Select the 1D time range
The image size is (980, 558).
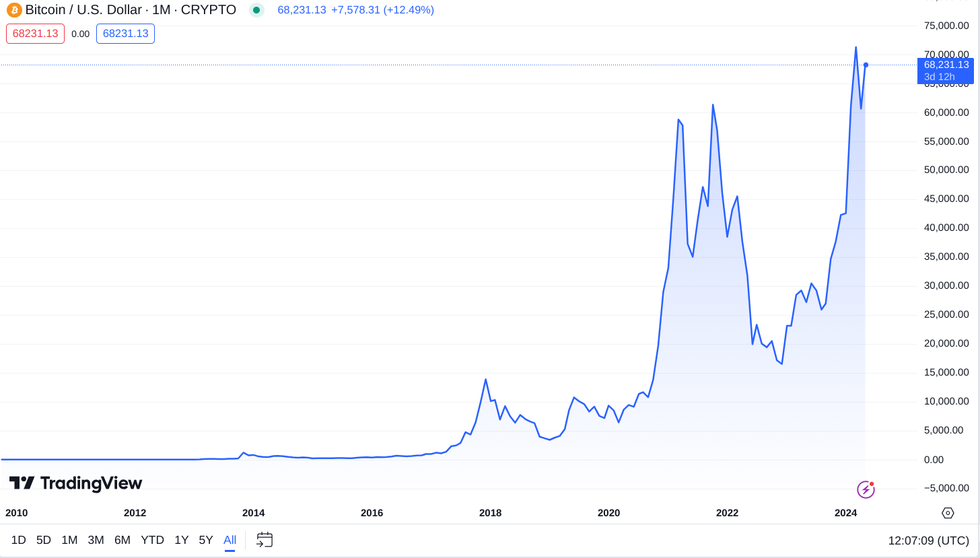point(18,540)
